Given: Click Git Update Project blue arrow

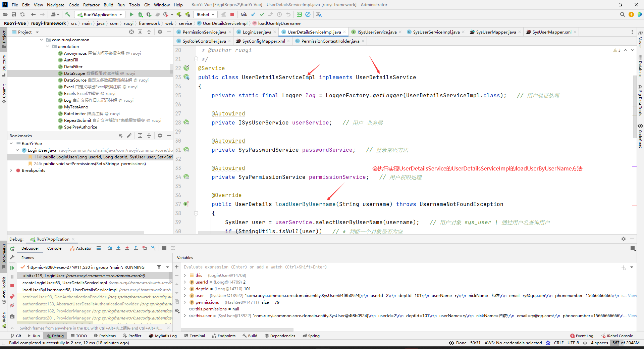Looking at the screenshot, I should click(x=253, y=14).
